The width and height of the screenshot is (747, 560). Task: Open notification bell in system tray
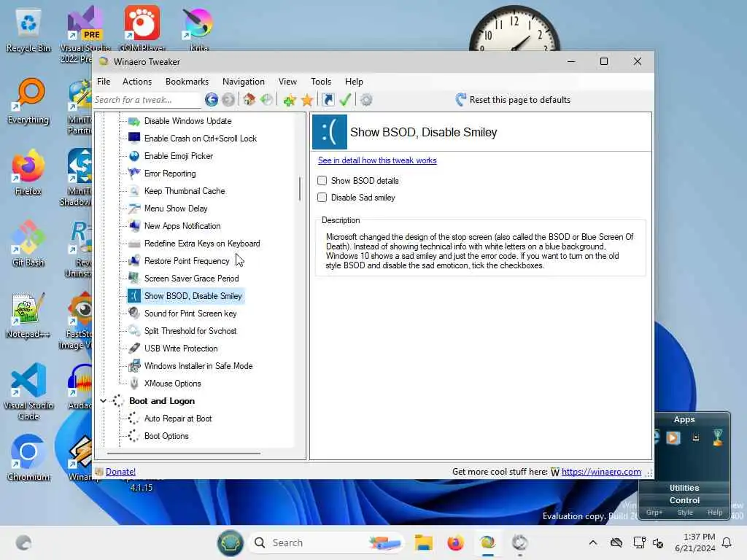[x=727, y=542]
